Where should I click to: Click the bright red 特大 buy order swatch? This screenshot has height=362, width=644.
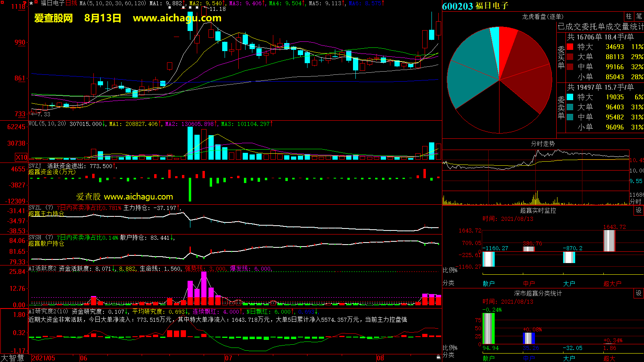[570, 47]
